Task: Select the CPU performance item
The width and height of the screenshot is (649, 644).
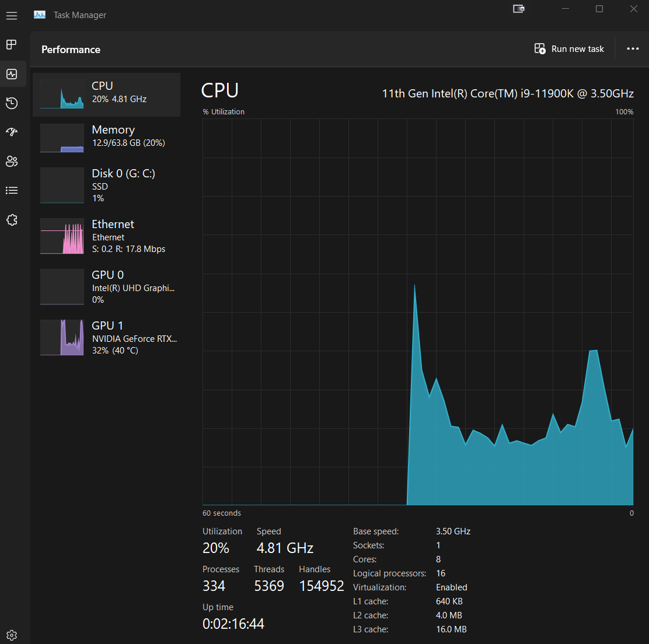Action: coord(106,94)
